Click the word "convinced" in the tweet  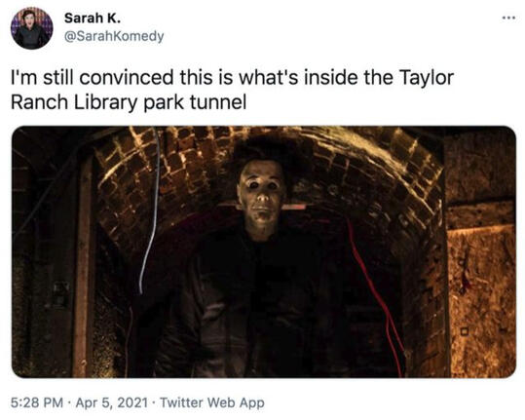tap(127, 77)
